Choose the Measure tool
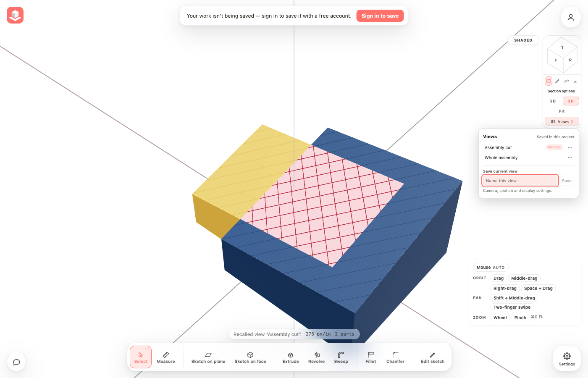This screenshot has width=588, height=378. coord(166,357)
